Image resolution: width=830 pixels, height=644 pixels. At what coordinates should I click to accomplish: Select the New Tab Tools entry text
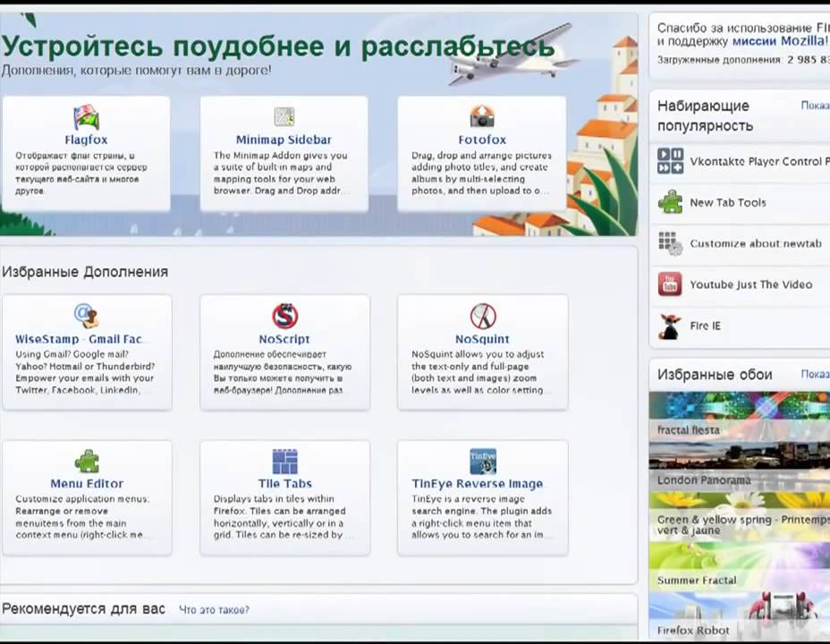pyautogui.click(x=728, y=203)
